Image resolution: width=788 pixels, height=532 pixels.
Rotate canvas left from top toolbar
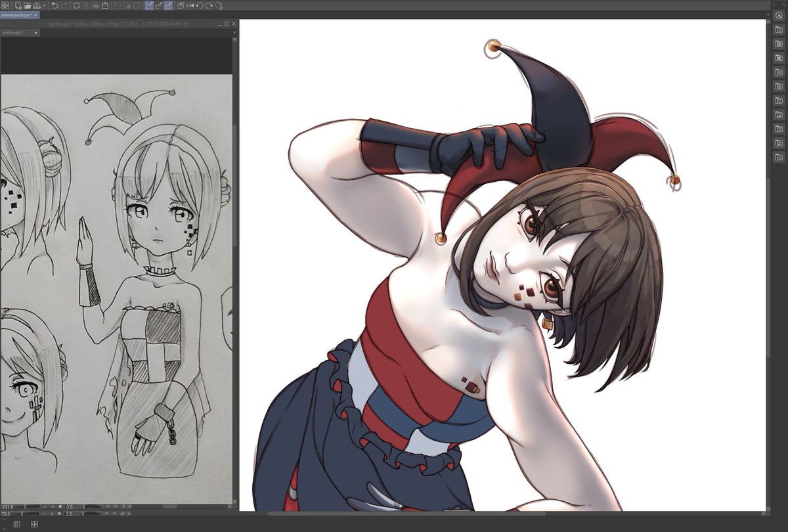click(x=200, y=5)
